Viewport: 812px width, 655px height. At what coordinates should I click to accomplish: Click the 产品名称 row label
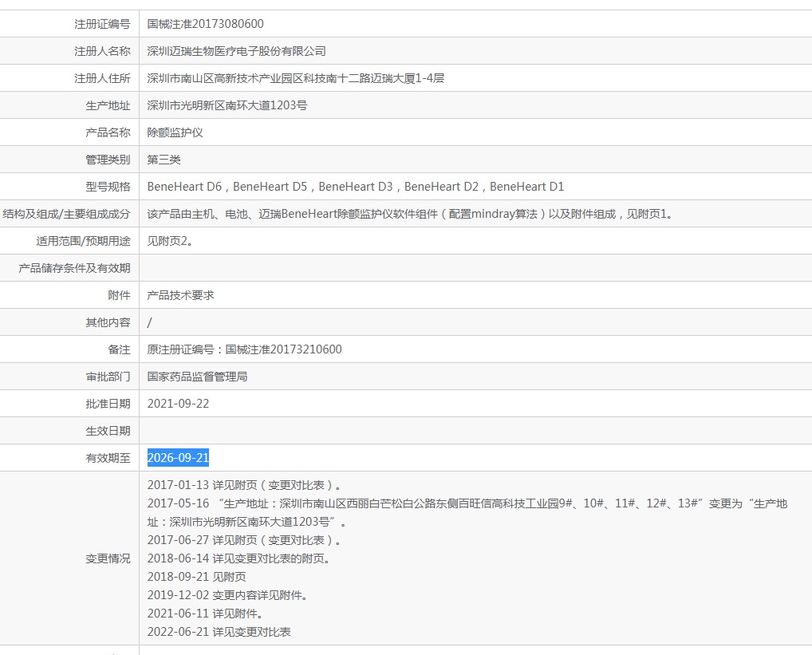point(108,132)
